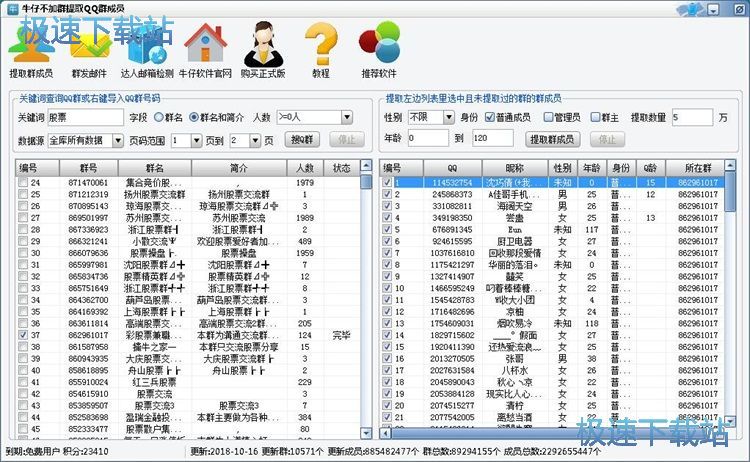The height and width of the screenshot is (462, 750).
Task: Open the 教程 question-mark icon
Action: (x=321, y=50)
